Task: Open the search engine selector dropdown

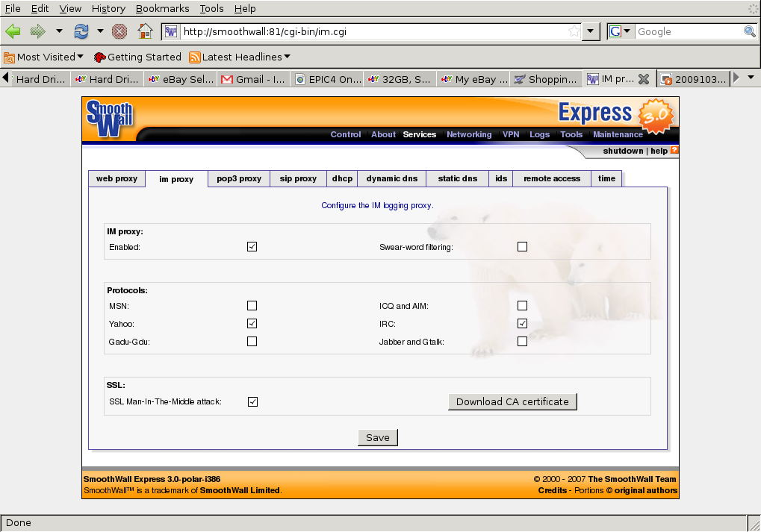Action: coord(621,31)
